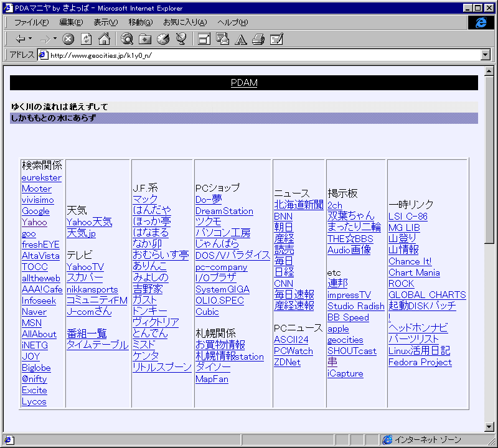This screenshot has height=448, width=498.
Task: Open the iCapture link
Action: pyautogui.click(x=345, y=374)
